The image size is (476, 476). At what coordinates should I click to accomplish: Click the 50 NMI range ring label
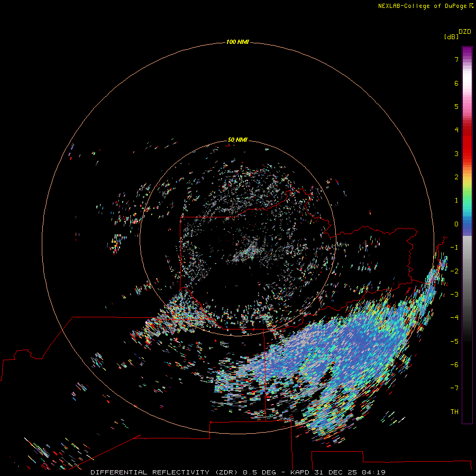[x=237, y=140]
